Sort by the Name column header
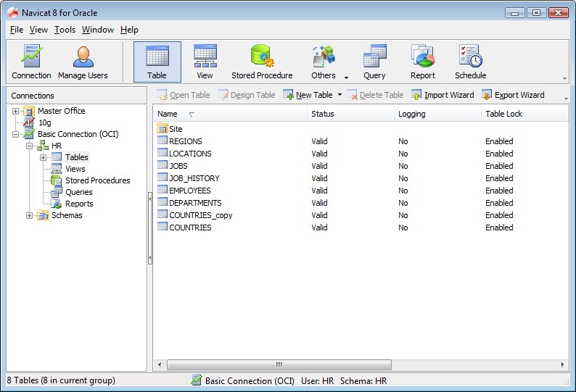 point(230,114)
